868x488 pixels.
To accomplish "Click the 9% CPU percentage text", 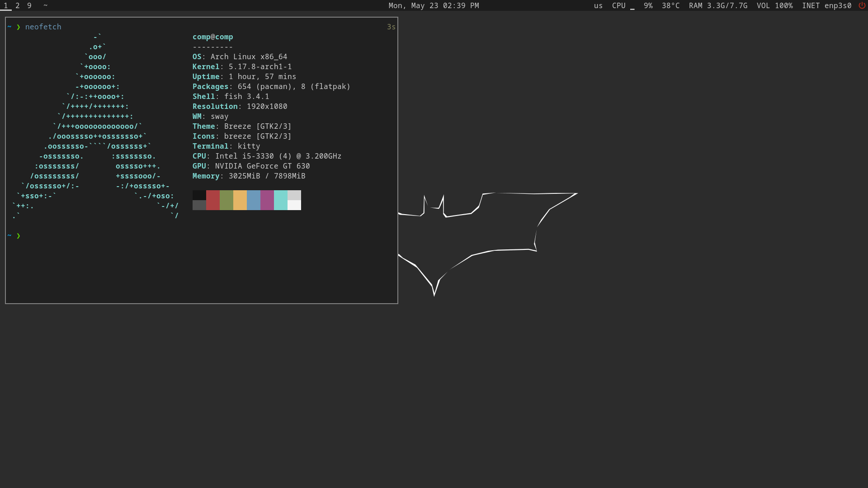I will tap(648, 5).
